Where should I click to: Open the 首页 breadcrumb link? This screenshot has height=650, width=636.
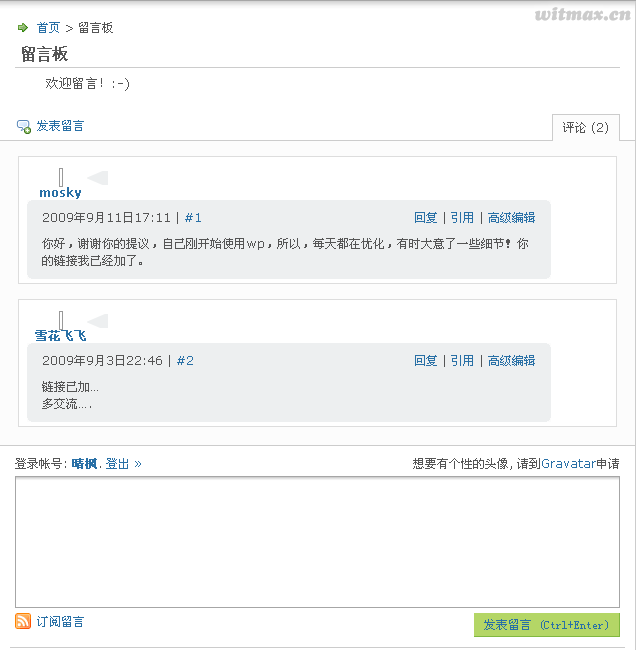(x=48, y=28)
